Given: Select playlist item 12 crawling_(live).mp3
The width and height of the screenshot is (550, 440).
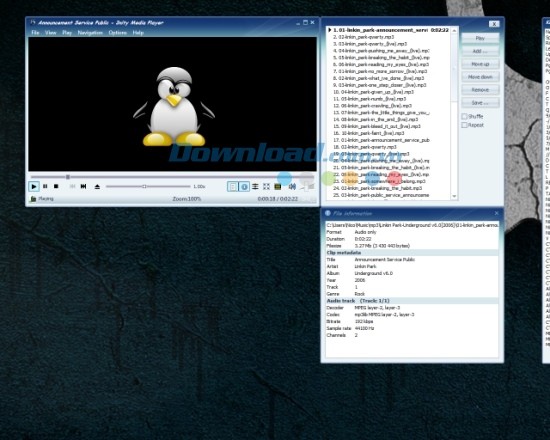Looking at the screenshot, I should click(x=388, y=106).
